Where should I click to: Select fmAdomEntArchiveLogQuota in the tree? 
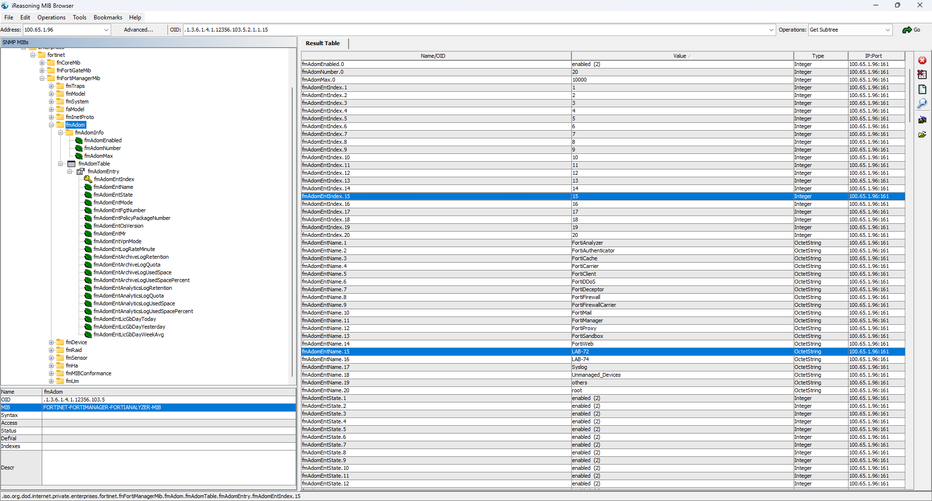pos(126,264)
